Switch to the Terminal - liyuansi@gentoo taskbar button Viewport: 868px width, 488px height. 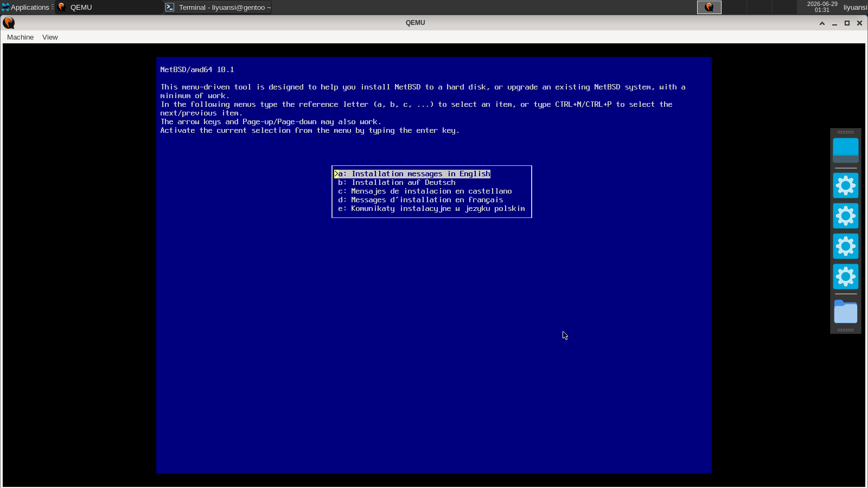click(x=218, y=7)
